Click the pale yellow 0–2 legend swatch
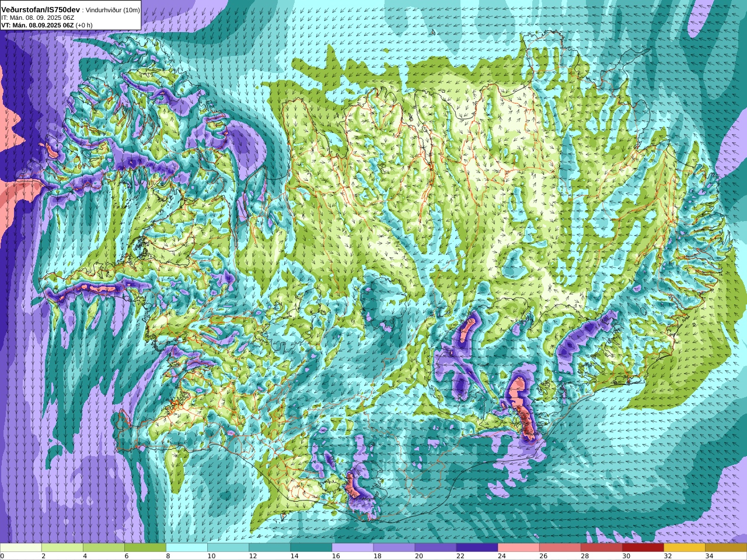This screenshot has height=560, width=747. (x=21, y=548)
